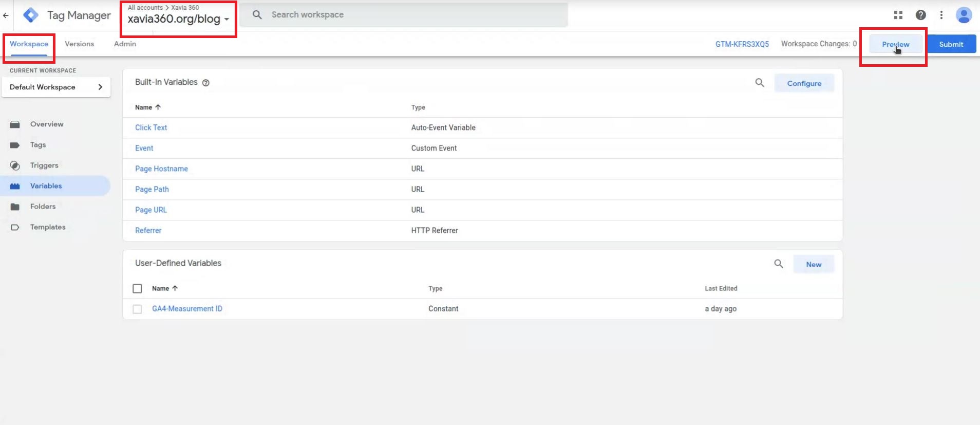This screenshot has width=980, height=425.
Task: Switch to the Admin tab
Action: [x=125, y=44]
